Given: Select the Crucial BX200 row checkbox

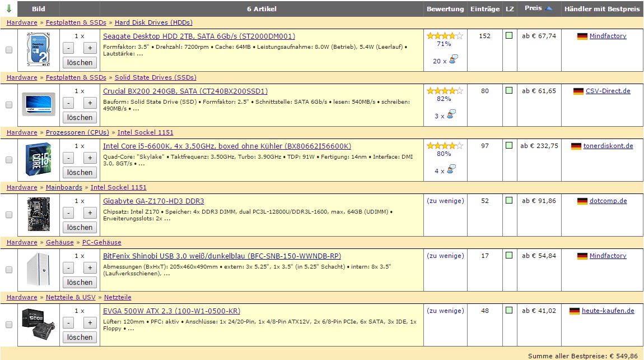Looking at the screenshot, I should tap(8, 105).
